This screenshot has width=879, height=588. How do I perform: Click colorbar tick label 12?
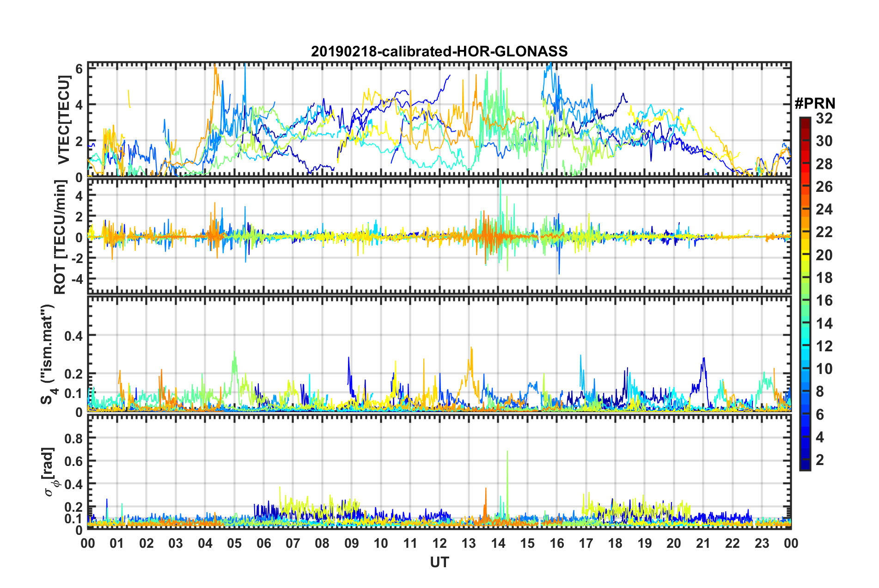(x=824, y=346)
